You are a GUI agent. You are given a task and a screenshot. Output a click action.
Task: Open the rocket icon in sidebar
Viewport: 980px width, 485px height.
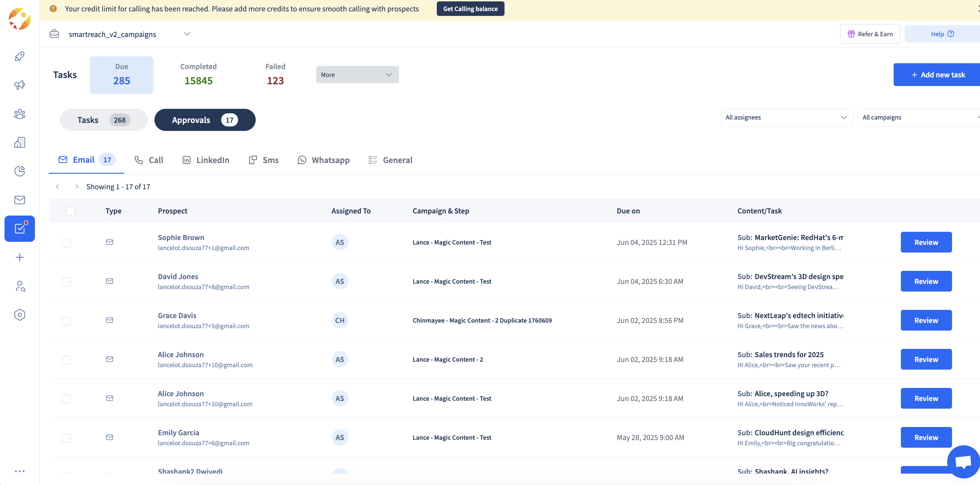click(x=19, y=56)
